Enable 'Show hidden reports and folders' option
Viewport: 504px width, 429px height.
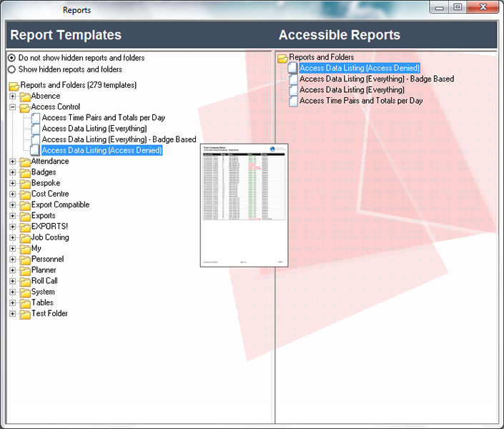[11, 69]
